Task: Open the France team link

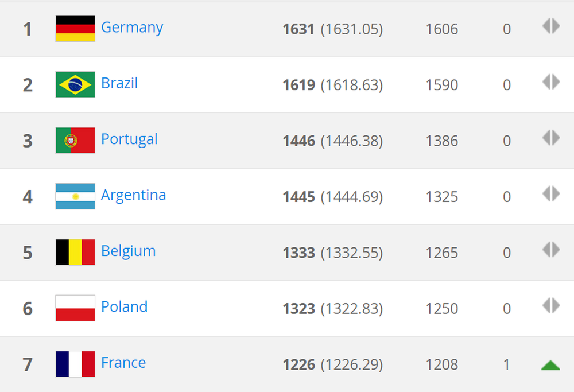Action: (x=123, y=363)
